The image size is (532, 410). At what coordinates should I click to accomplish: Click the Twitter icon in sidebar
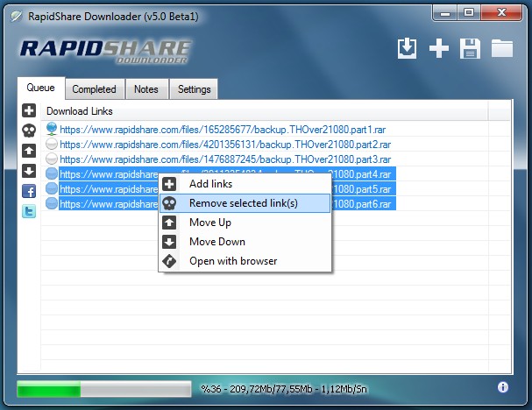point(29,212)
